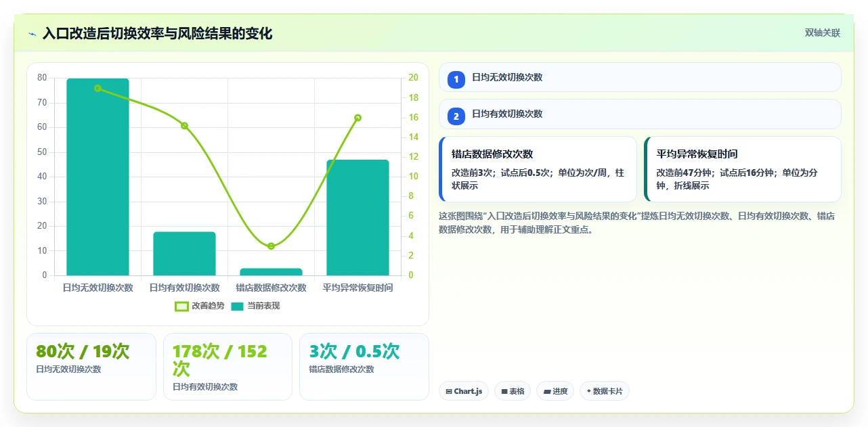The image size is (868, 427).
Task: Select the 日均有效切换次数 bar in the chart
Action: [x=184, y=254]
